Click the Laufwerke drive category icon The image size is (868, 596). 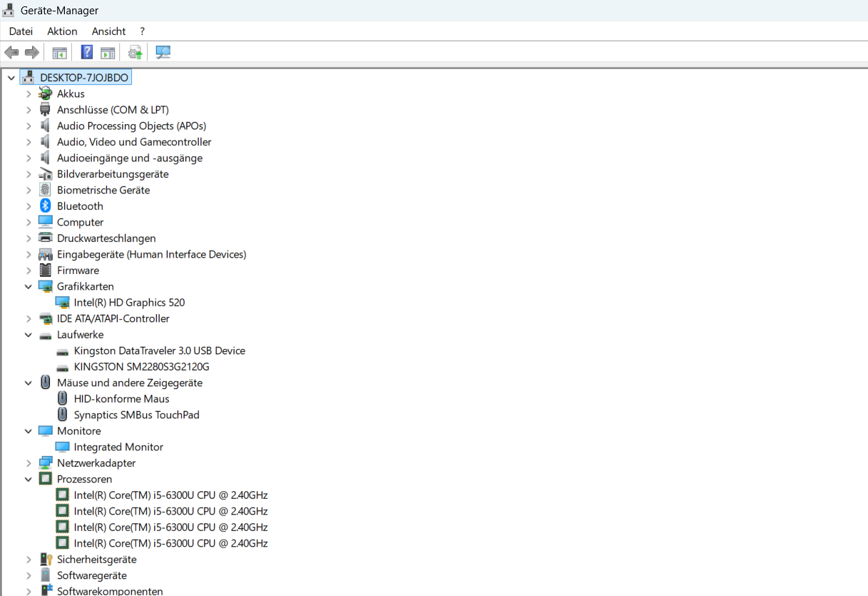click(x=46, y=335)
